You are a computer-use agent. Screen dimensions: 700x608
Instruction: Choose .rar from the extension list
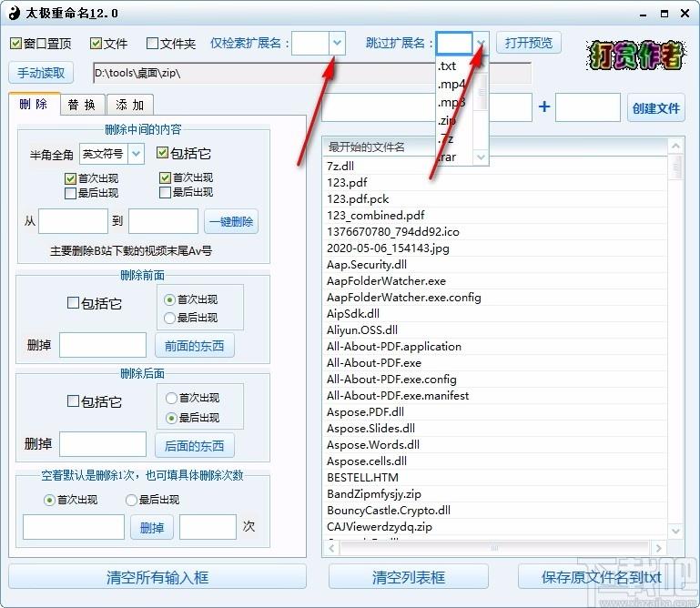pos(454,157)
